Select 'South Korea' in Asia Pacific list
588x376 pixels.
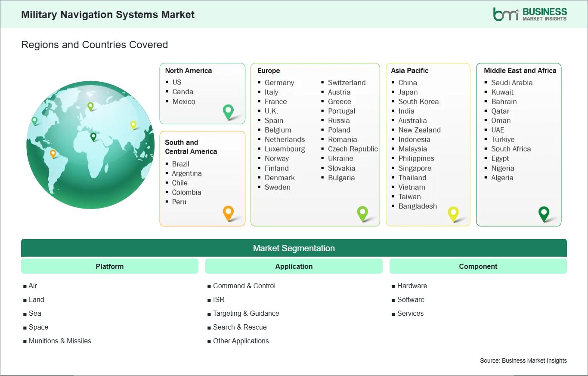[x=418, y=102]
